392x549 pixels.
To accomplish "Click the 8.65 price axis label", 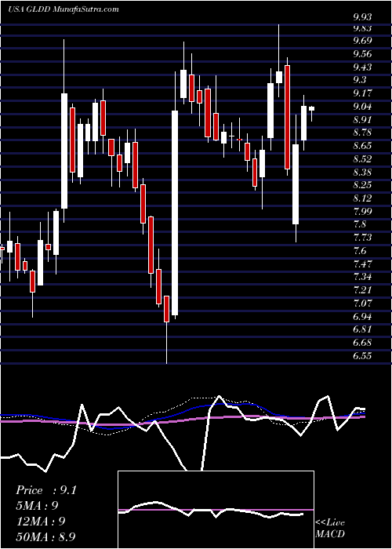I will pos(362,145).
